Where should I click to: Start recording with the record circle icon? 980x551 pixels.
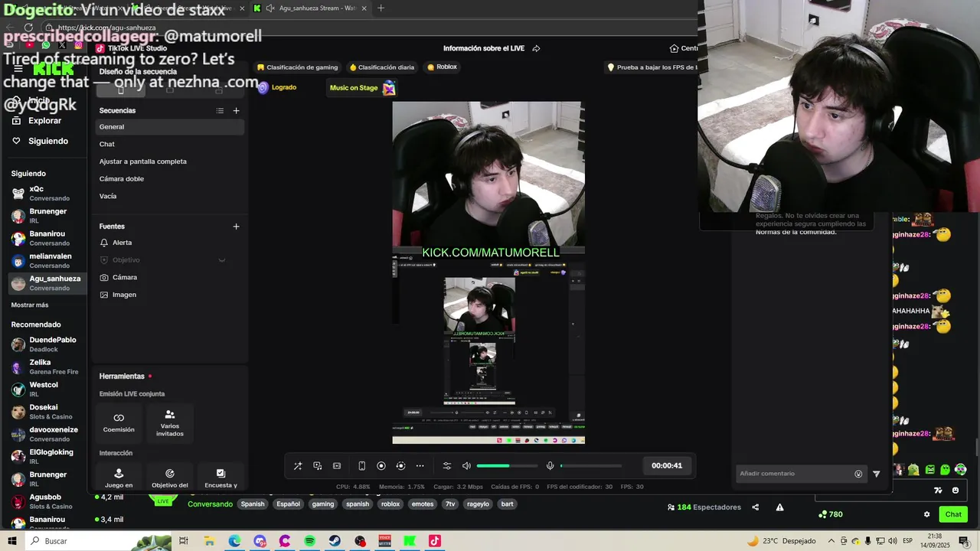coord(381,466)
